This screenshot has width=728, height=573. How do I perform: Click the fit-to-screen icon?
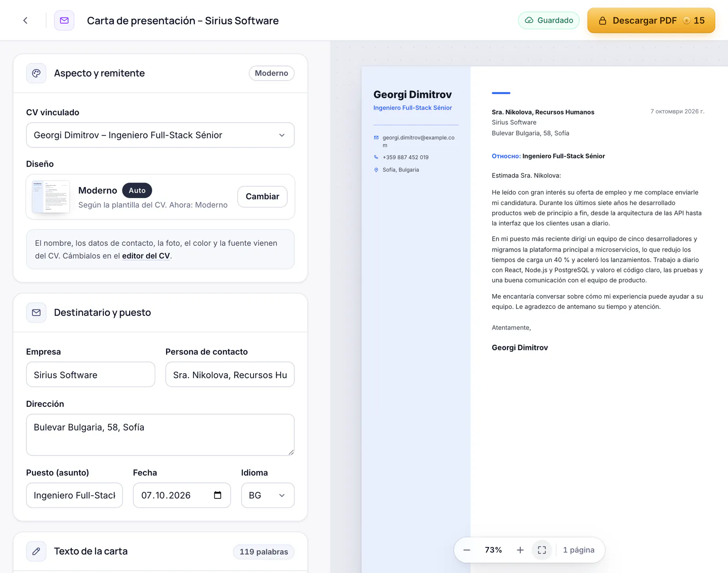coord(542,550)
